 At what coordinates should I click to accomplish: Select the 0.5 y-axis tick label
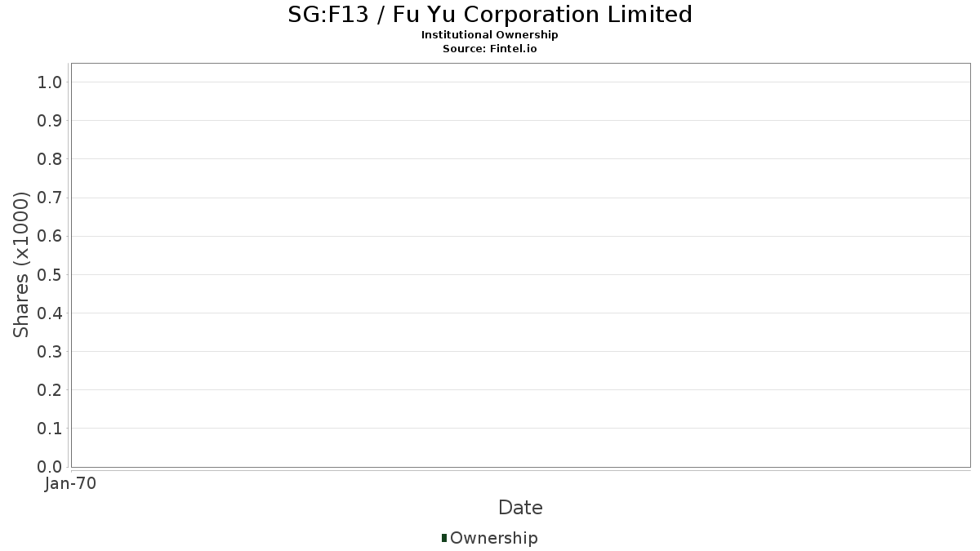point(50,274)
